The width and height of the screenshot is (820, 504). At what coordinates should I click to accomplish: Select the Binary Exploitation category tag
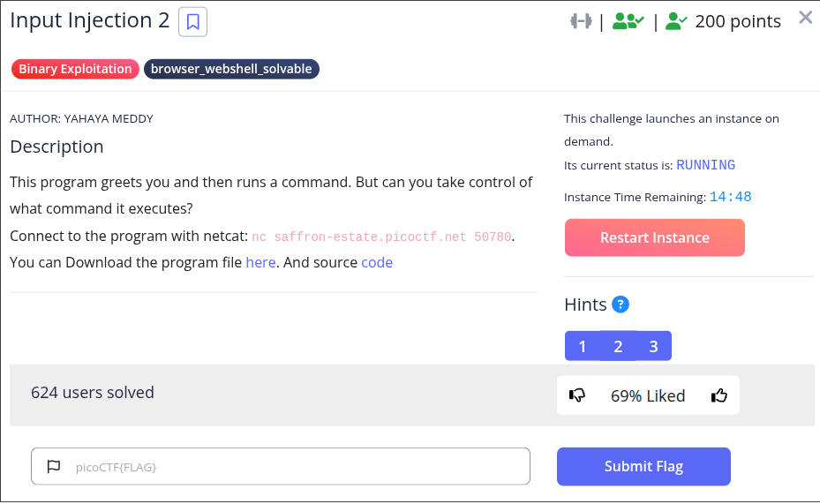pos(75,69)
